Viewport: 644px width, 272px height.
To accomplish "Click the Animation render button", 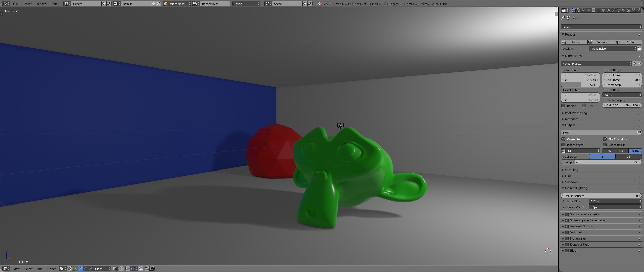I will tap(601, 42).
